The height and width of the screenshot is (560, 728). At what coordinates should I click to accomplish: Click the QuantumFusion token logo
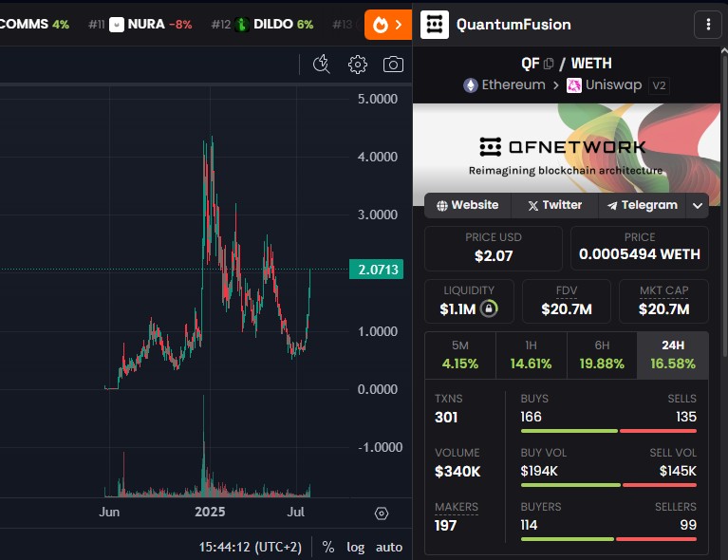click(x=435, y=25)
